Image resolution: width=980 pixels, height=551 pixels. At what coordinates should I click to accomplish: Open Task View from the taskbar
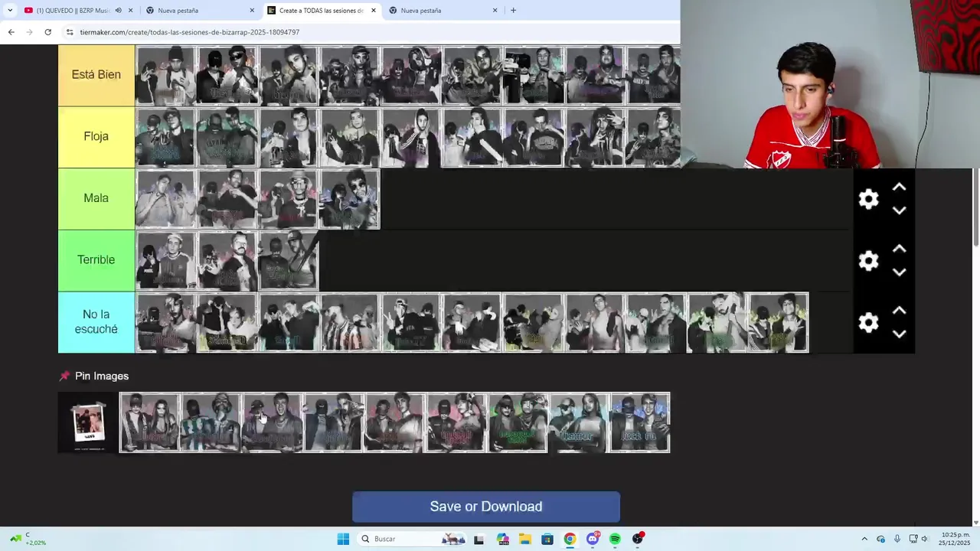tap(479, 539)
